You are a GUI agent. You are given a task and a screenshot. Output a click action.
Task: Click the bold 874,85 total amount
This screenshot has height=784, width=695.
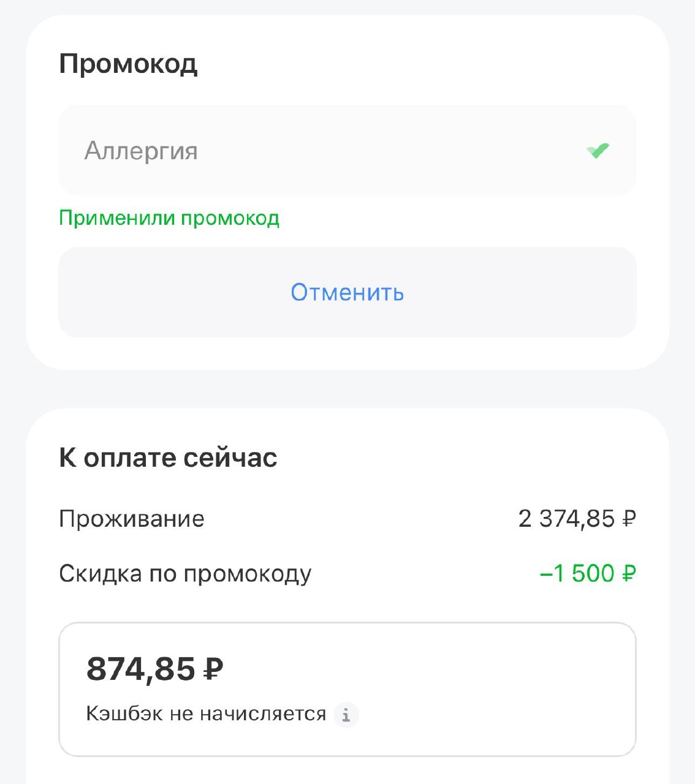141,668
